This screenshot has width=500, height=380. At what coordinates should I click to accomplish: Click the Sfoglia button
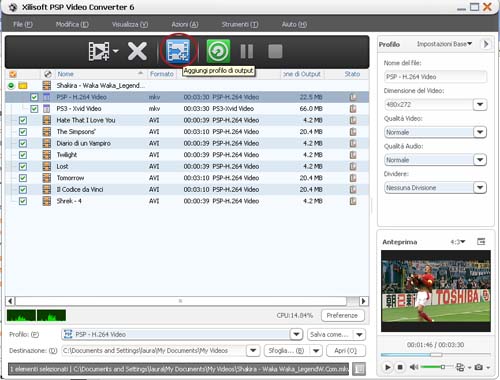tap(287, 350)
